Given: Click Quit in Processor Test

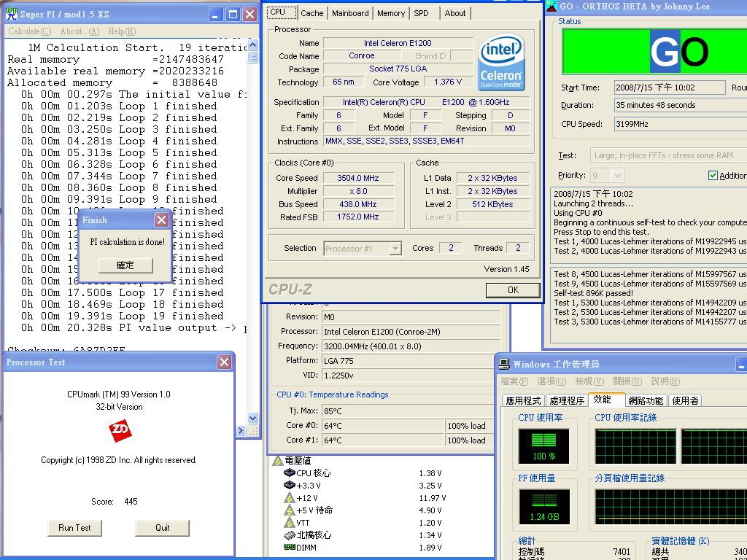Looking at the screenshot, I should pyautogui.click(x=163, y=528).
